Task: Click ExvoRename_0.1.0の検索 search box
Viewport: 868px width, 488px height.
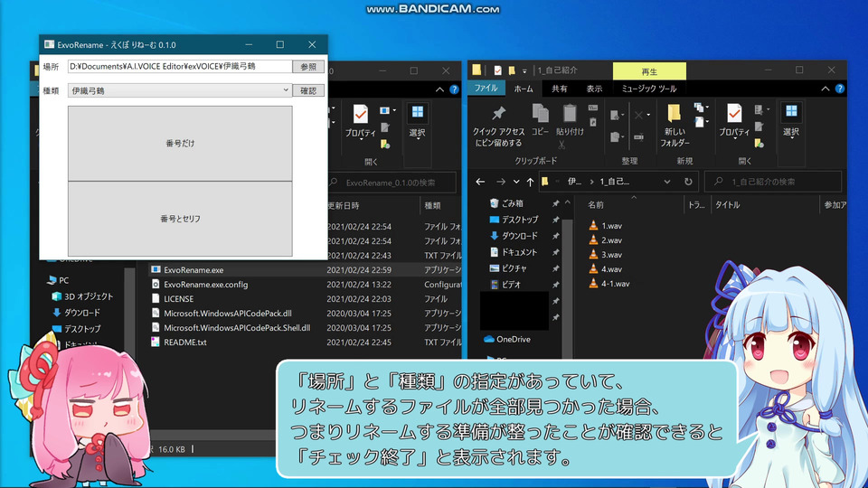Action: [x=392, y=183]
